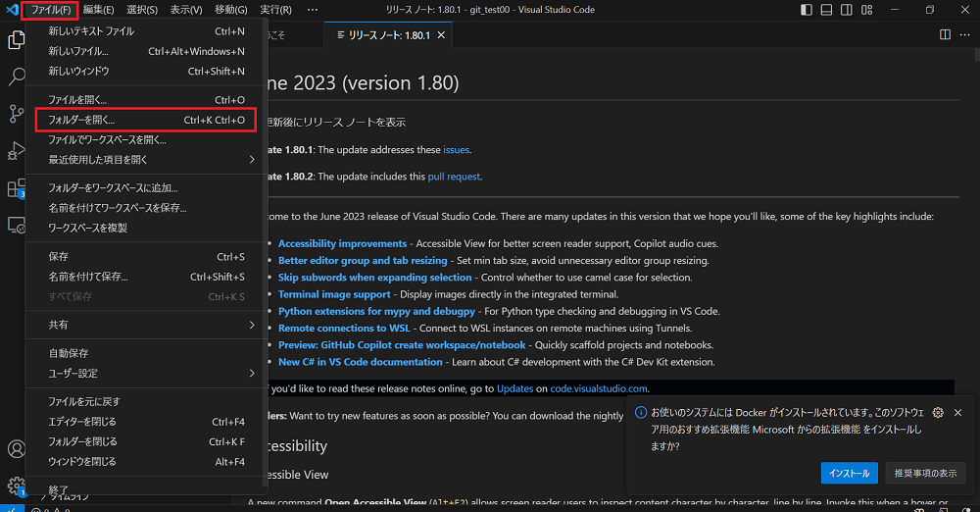
Task: Open the 編集(E) menu
Action: click(98, 10)
